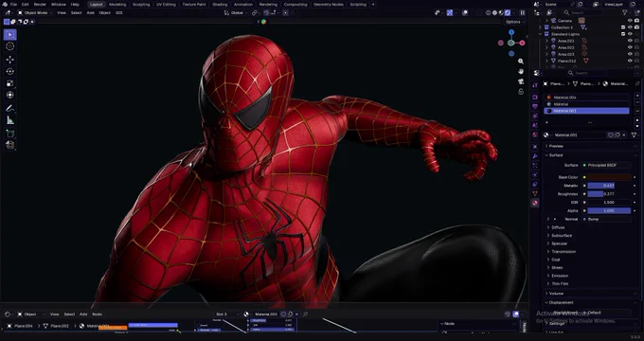644x341 pixels.
Task: Add a new material slot with plus
Action: tap(637, 97)
